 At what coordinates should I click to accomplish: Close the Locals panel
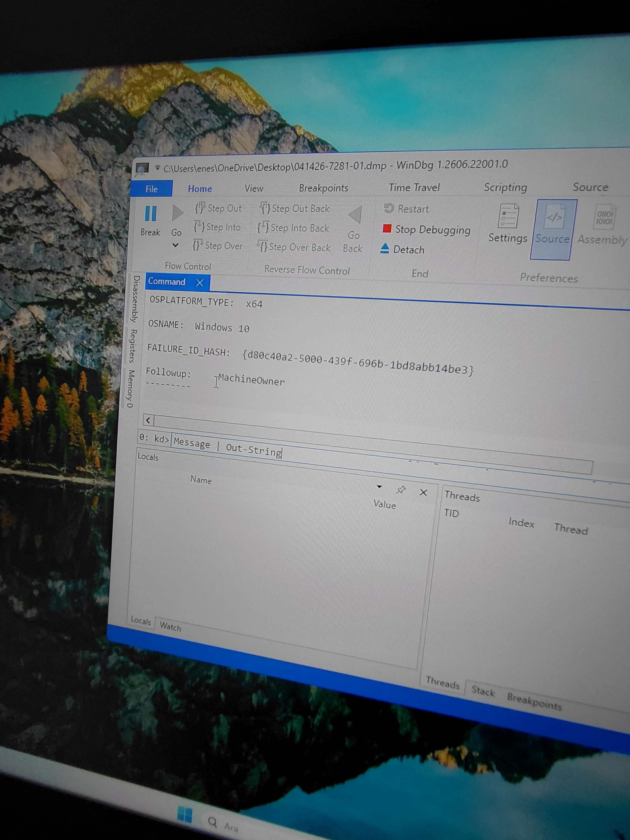pos(423,493)
